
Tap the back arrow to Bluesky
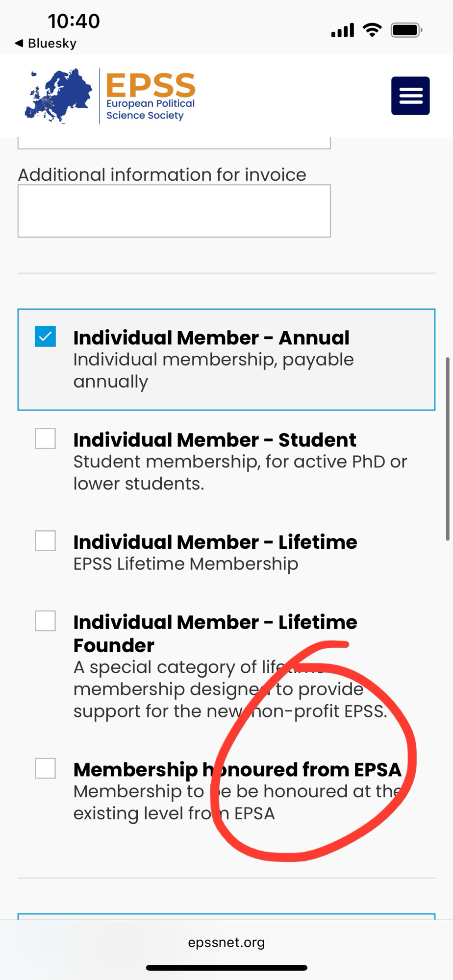(20, 43)
